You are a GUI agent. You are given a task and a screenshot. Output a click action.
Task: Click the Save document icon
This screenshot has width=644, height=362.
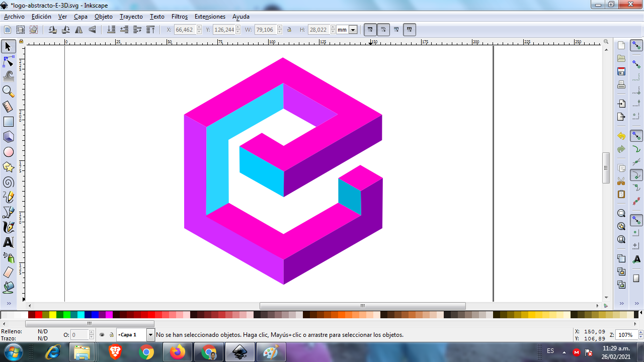[x=621, y=71]
